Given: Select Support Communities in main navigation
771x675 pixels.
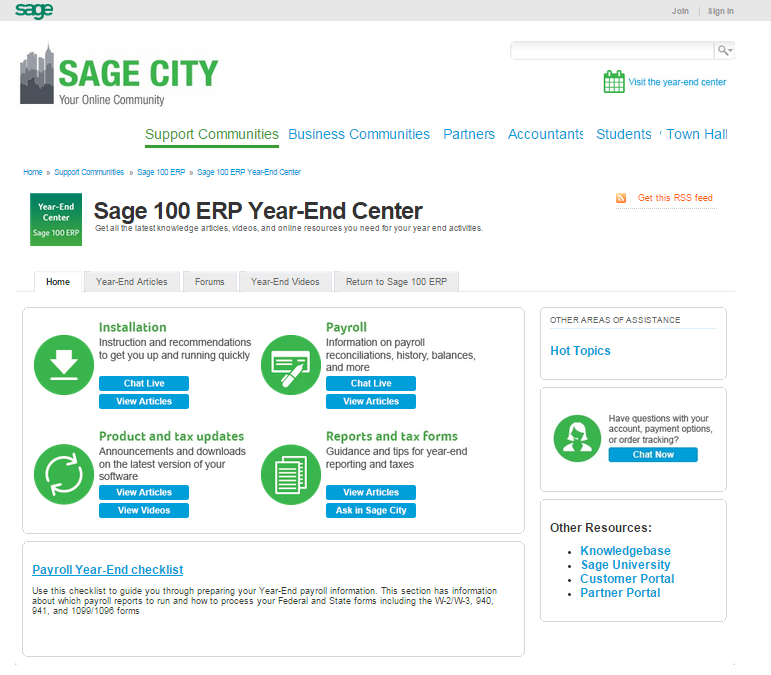Looking at the screenshot, I should [212, 134].
